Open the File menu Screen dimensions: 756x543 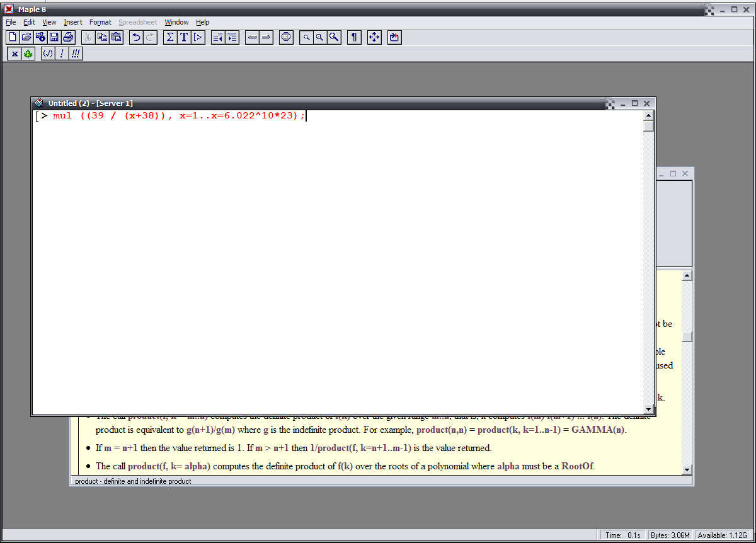pos(11,22)
